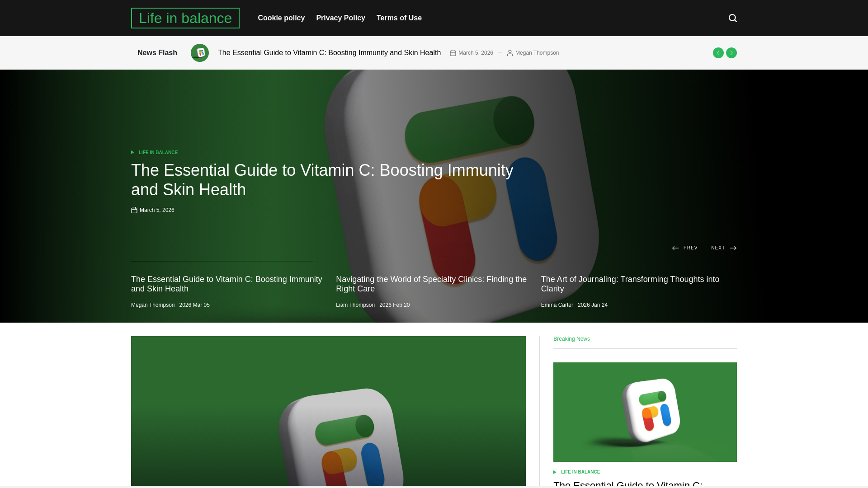This screenshot has width=868, height=488.
Task: Open the Breaking News sidebar thumbnail image
Action: [x=645, y=412]
